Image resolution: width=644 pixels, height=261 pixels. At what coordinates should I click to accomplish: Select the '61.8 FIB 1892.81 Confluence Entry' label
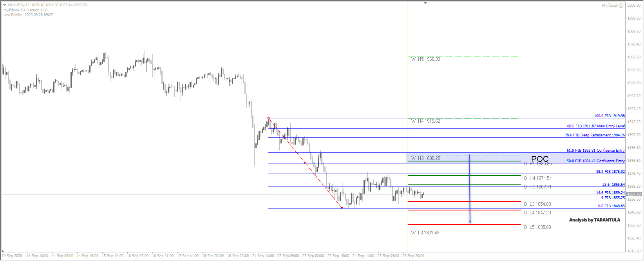[596, 150]
